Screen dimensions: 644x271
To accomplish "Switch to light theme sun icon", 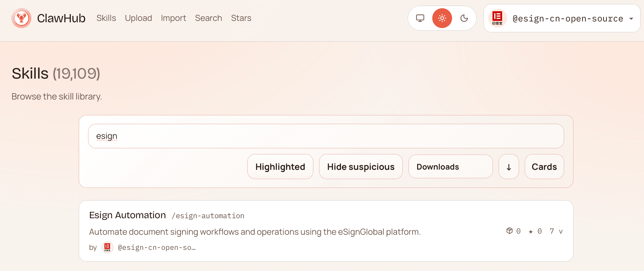I will click(x=442, y=18).
